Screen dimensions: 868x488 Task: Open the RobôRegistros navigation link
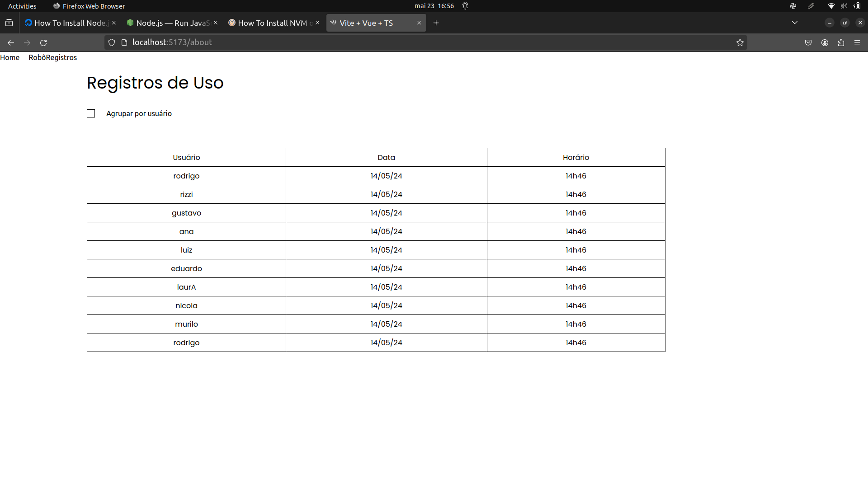[53, 57]
